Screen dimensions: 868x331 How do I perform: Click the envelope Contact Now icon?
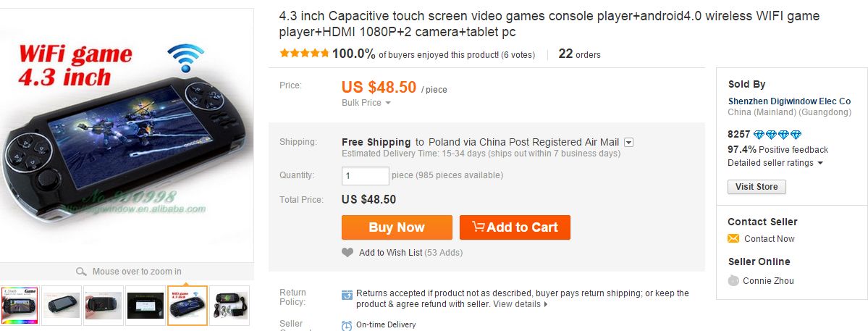pyautogui.click(x=733, y=239)
